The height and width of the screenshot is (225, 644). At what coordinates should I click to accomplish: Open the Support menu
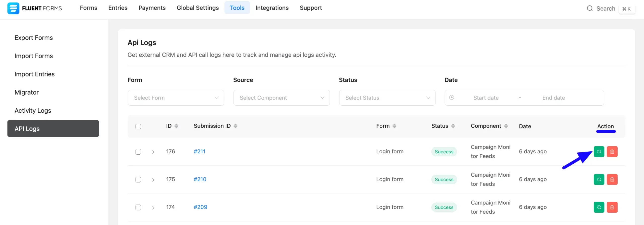(311, 8)
